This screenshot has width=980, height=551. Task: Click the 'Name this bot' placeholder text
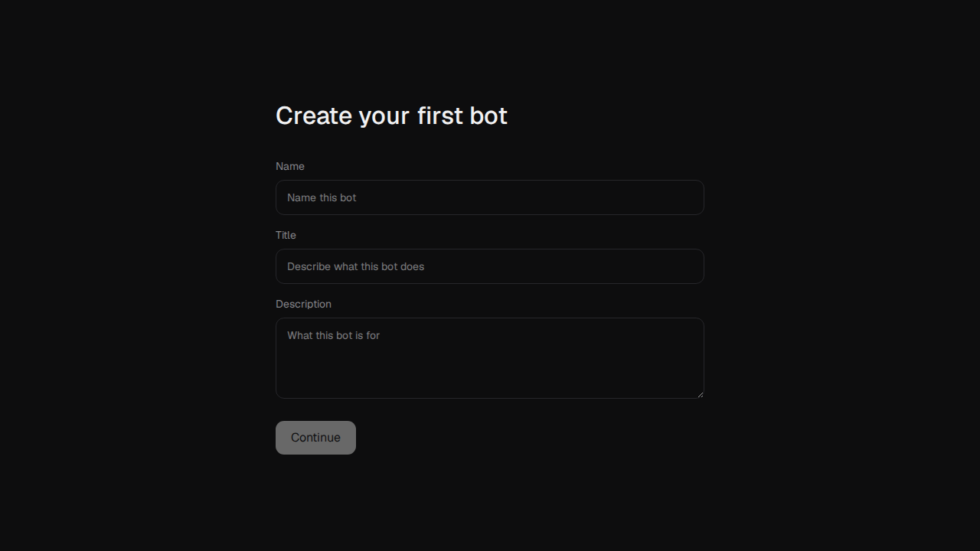click(322, 197)
